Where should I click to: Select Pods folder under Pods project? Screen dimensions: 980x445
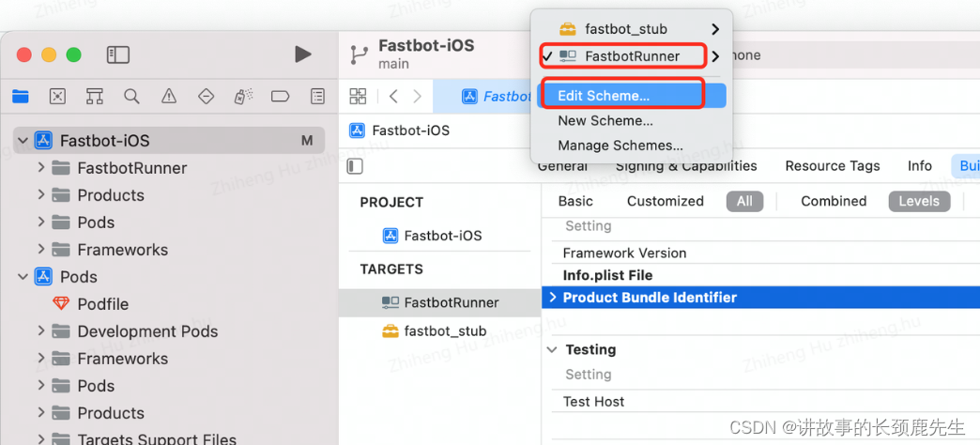96,386
